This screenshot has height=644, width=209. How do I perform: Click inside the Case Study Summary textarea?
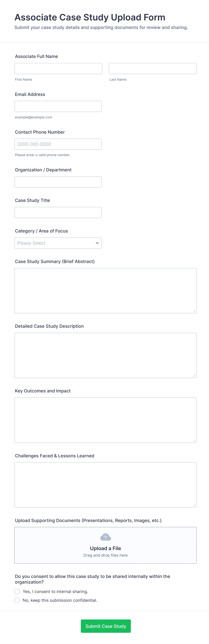[105, 290]
